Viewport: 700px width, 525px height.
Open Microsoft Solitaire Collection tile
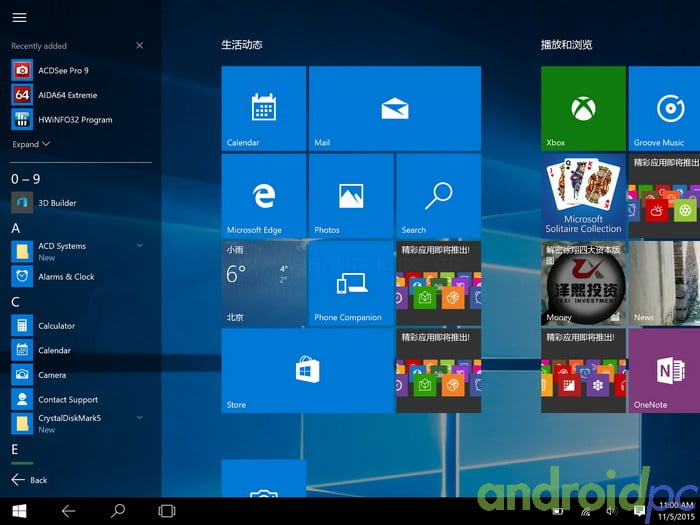point(583,196)
